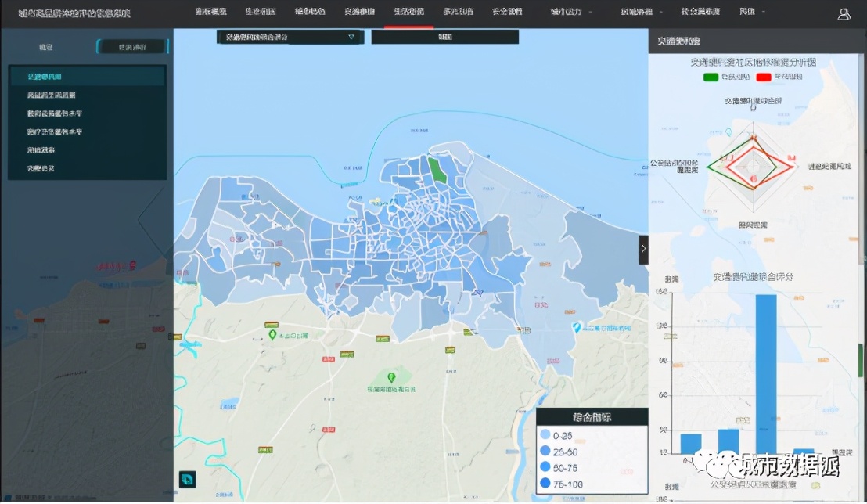Click the tallest bar in the bar chart
This screenshot has width=867, height=504.
click(765, 373)
